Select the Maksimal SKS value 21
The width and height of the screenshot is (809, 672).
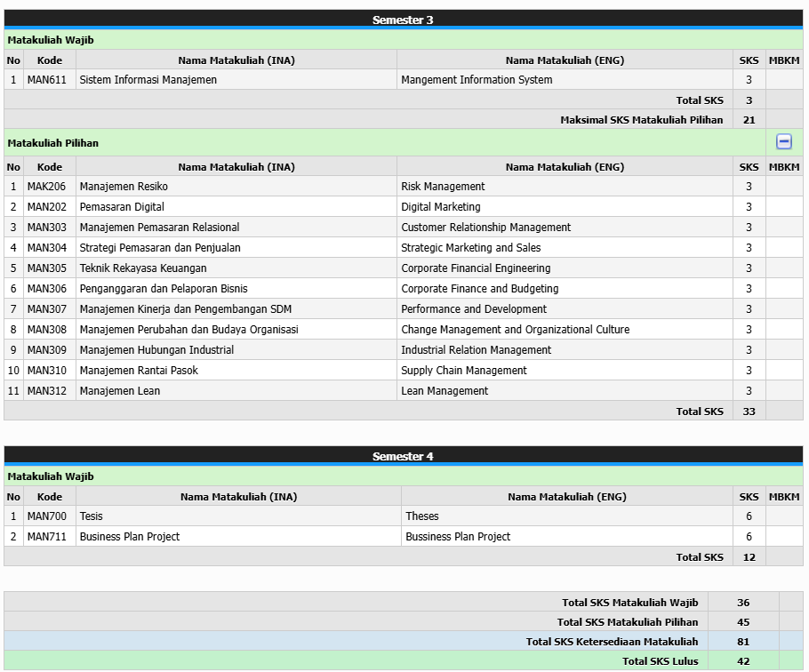pyautogui.click(x=749, y=120)
